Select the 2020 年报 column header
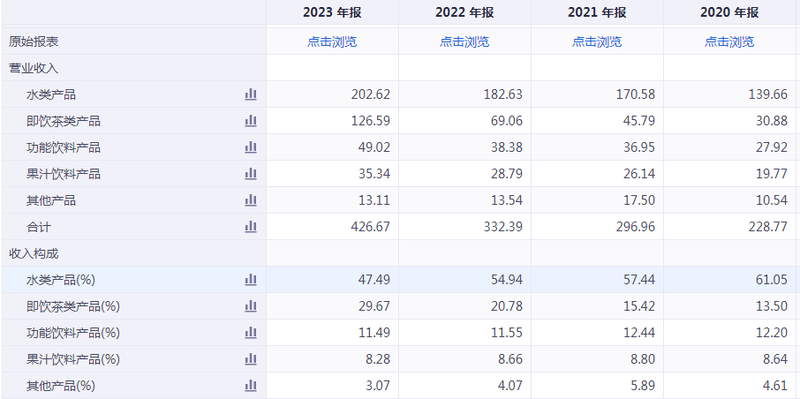The width and height of the screenshot is (800, 399). point(729,13)
